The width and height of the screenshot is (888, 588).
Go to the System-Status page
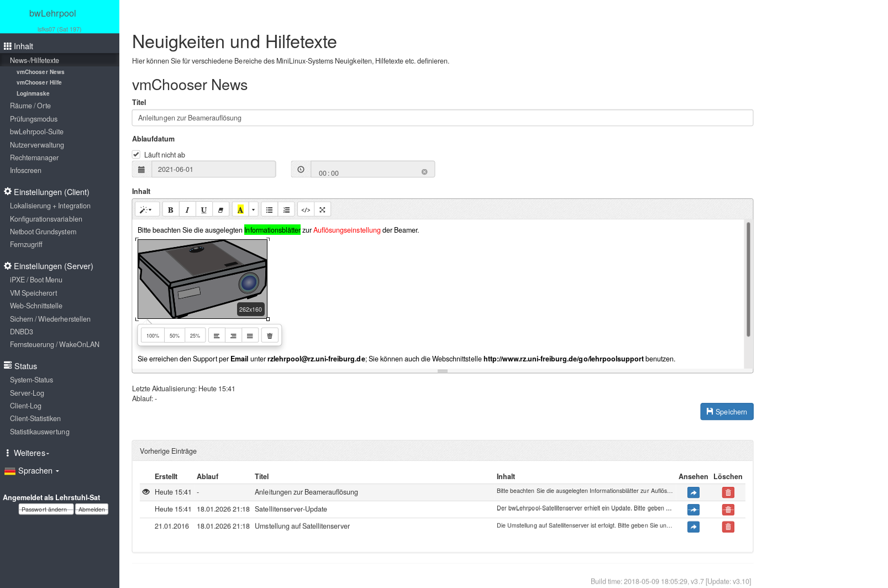point(31,380)
